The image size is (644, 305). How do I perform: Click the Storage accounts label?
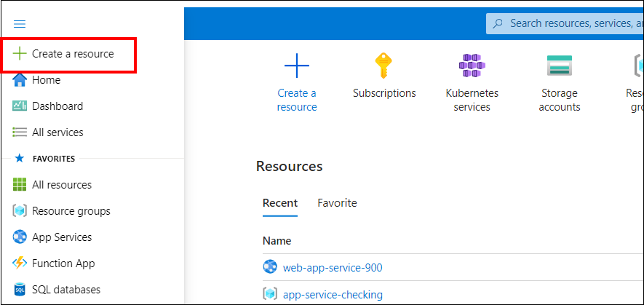(560, 100)
